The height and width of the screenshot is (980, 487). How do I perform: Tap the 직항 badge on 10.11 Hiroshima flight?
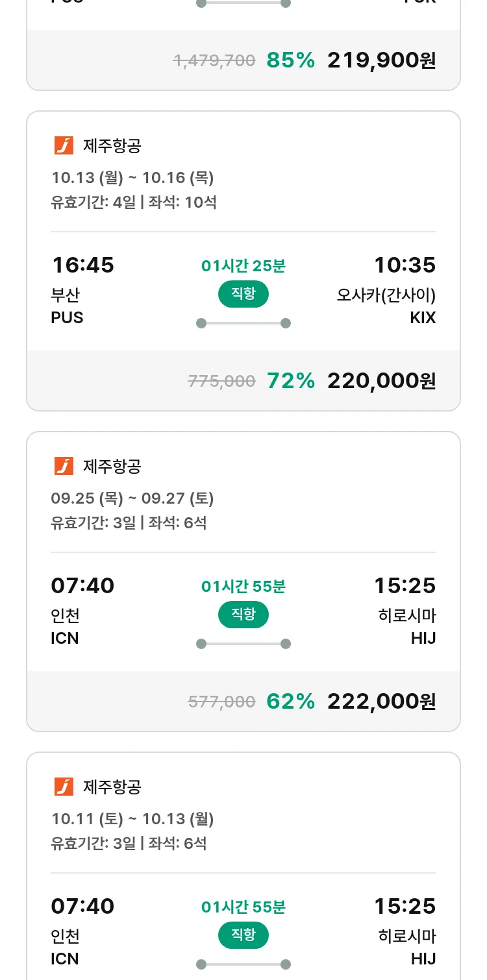(243, 935)
